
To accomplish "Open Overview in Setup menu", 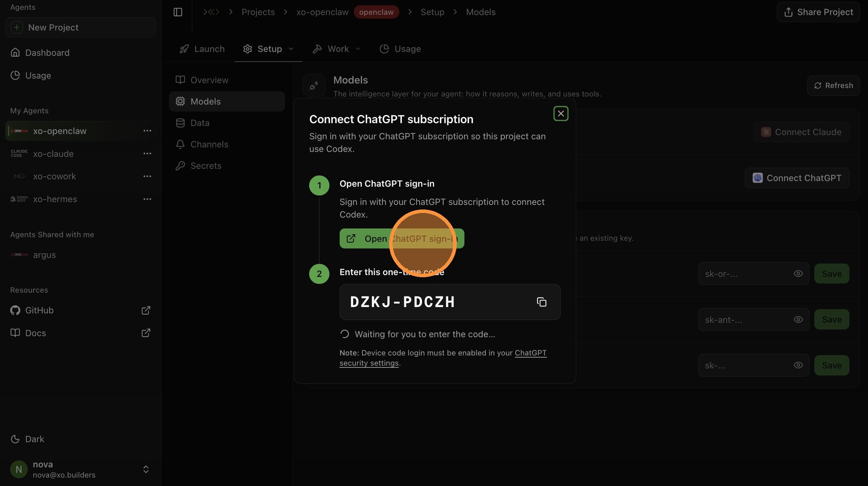I will point(227,80).
